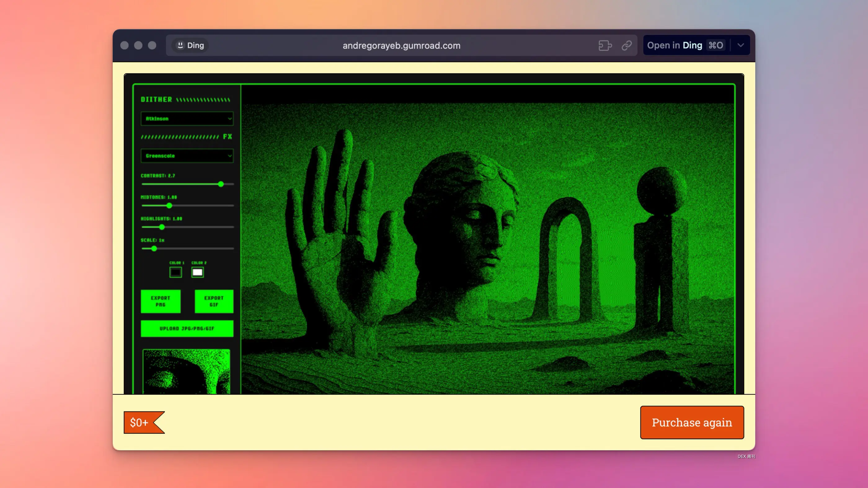Pick the Color 2 white swatch

[x=197, y=272]
